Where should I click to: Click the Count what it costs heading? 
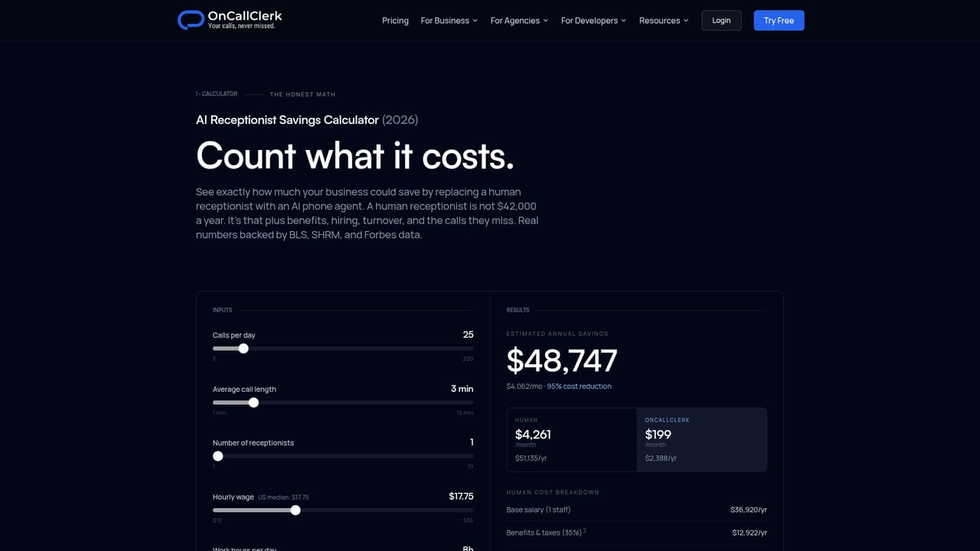pos(355,155)
